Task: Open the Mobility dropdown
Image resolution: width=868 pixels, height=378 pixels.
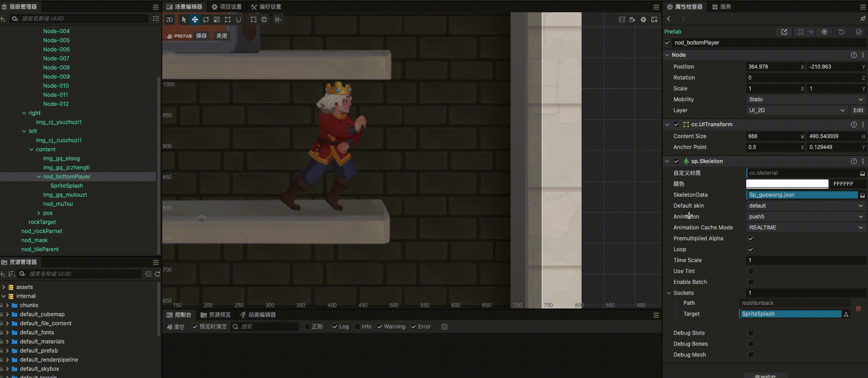Action: pos(806,99)
